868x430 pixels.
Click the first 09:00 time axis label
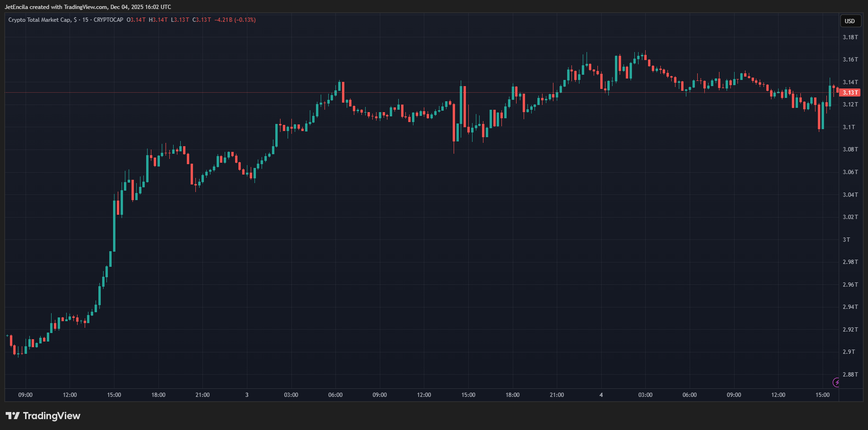pyautogui.click(x=26, y=395)
